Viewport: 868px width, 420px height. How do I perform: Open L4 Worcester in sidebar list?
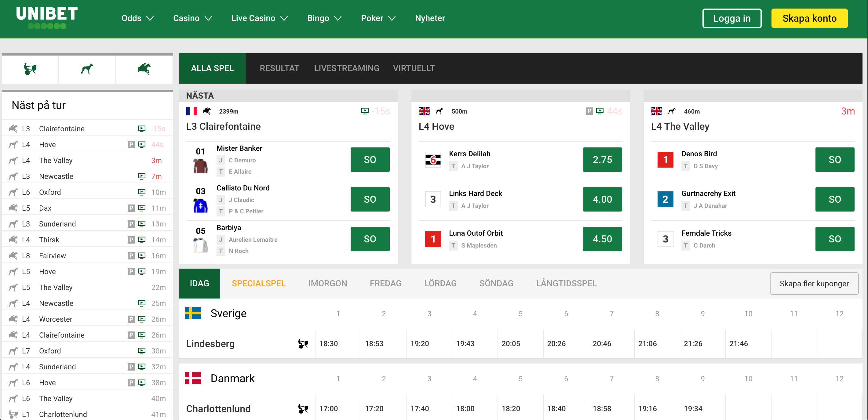pyautogui.click(x=87, y=319)
